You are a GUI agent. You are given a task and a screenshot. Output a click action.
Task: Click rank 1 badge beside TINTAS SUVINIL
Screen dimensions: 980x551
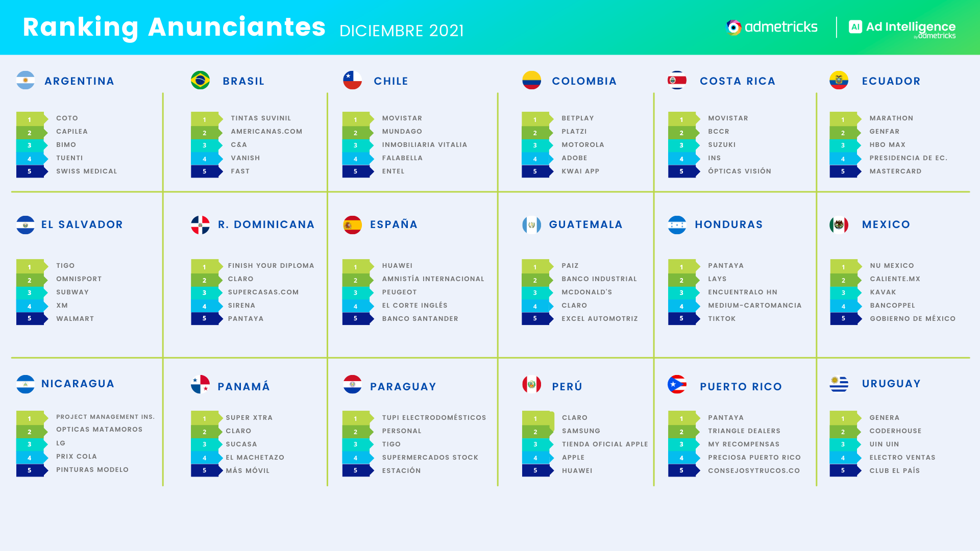[x=205, y=119]
